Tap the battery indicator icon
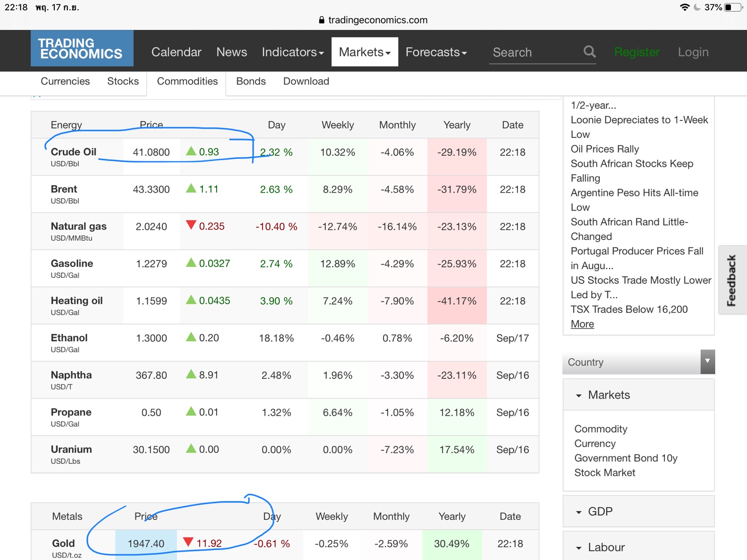Screen dimensions: 747x560 (733, 7)
